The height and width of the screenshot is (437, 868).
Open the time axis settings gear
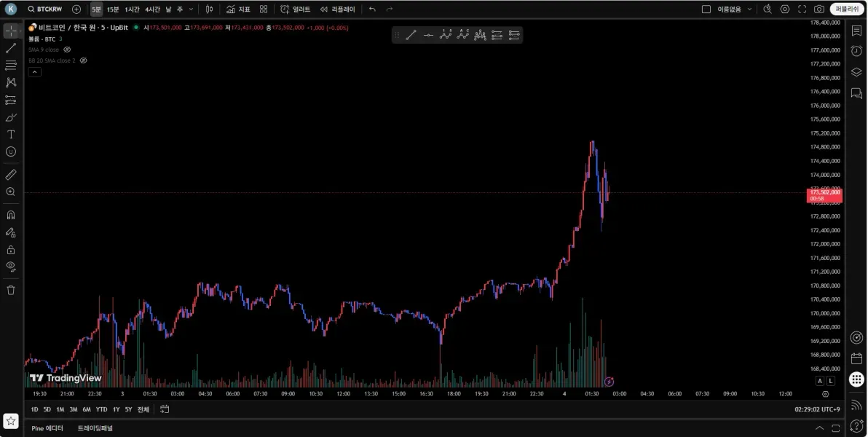coord(825,394)
